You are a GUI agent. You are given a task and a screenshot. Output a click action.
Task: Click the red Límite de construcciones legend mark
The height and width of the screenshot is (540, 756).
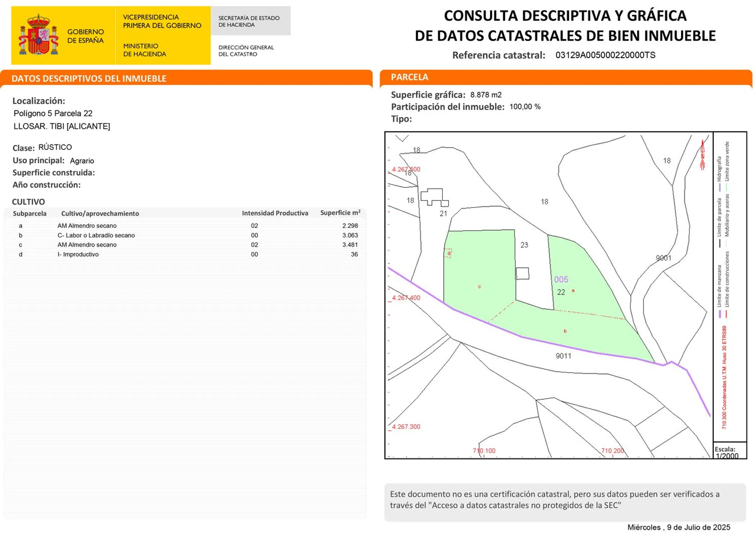[x=726, y=314]
